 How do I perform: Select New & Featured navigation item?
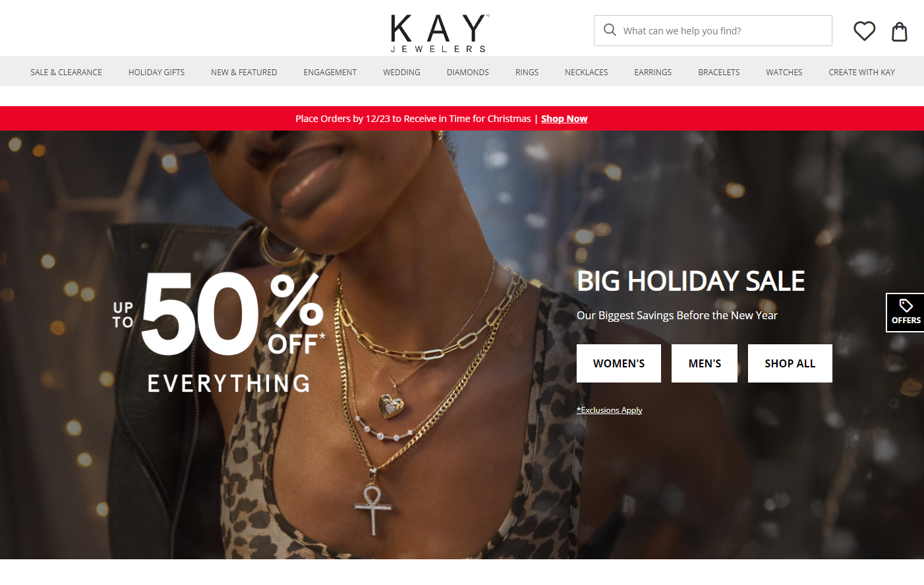pos(244,73)
